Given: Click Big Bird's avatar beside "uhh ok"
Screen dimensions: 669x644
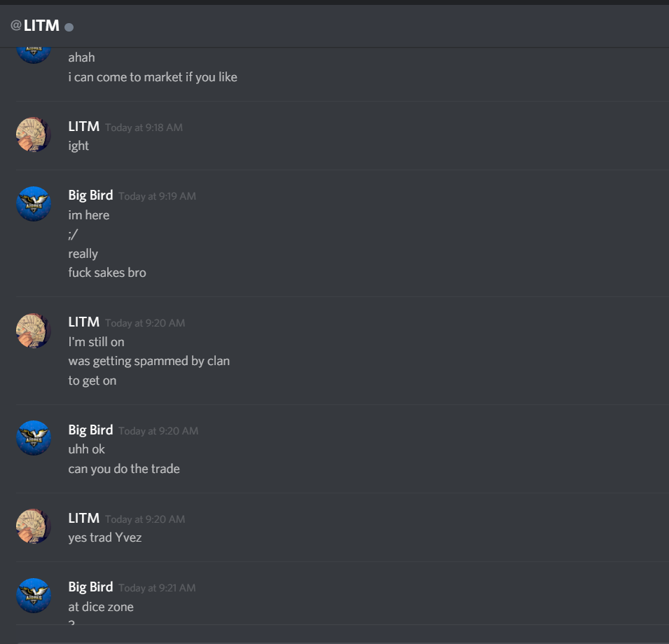Looking at the screenshot, I should (x=34, y=438).
